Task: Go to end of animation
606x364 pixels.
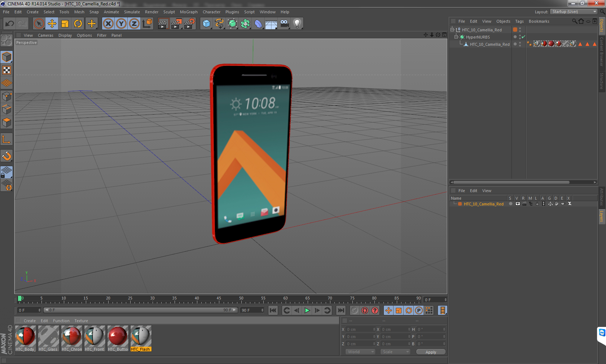Action: pos(341,310)
